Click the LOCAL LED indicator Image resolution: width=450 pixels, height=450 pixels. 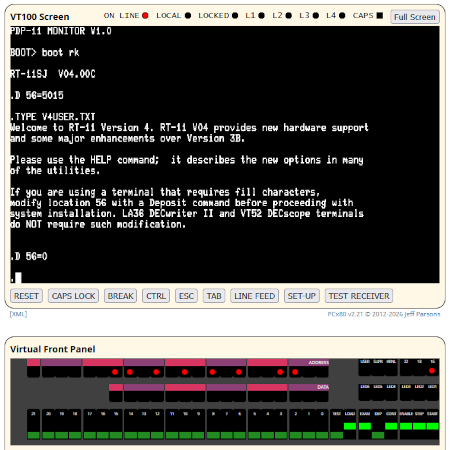(x=188, y=15)
